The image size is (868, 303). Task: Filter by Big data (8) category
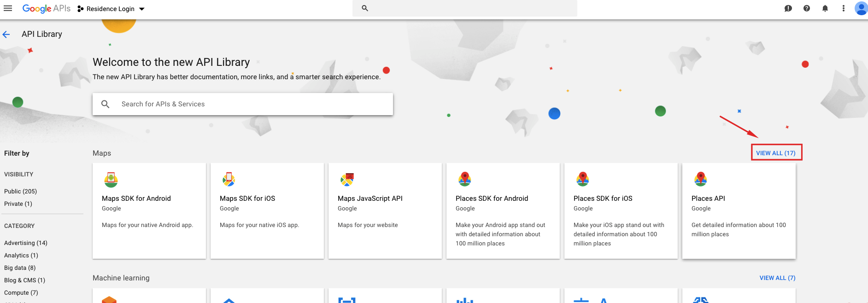tap(20, 268)
